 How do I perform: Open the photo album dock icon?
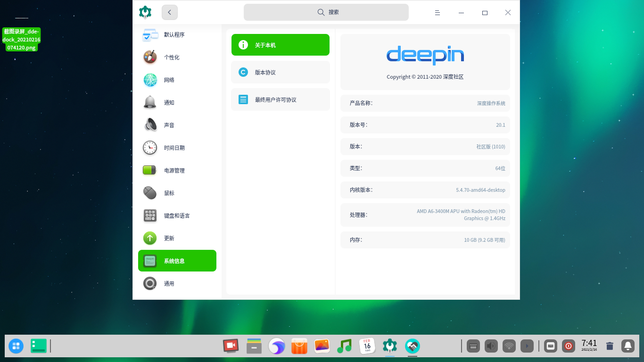322,346
